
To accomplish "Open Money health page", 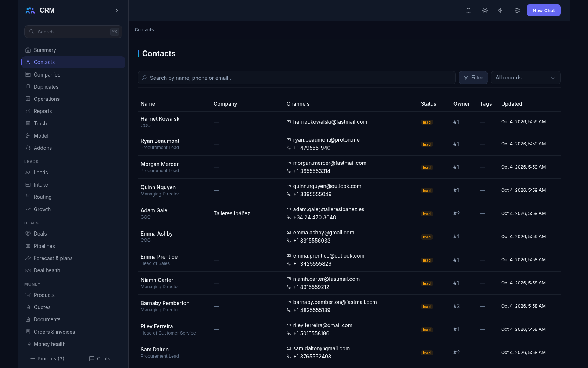I will (73, 344).
